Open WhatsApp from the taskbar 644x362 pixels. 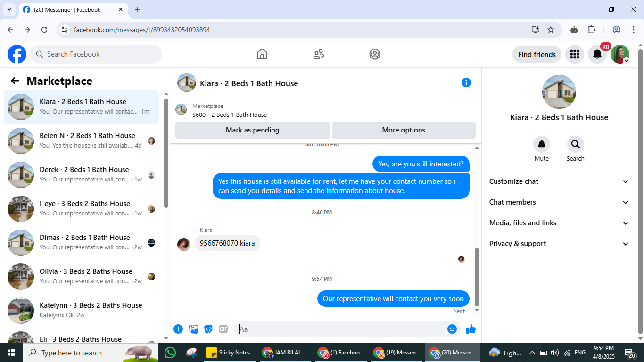tap(170, 353)
